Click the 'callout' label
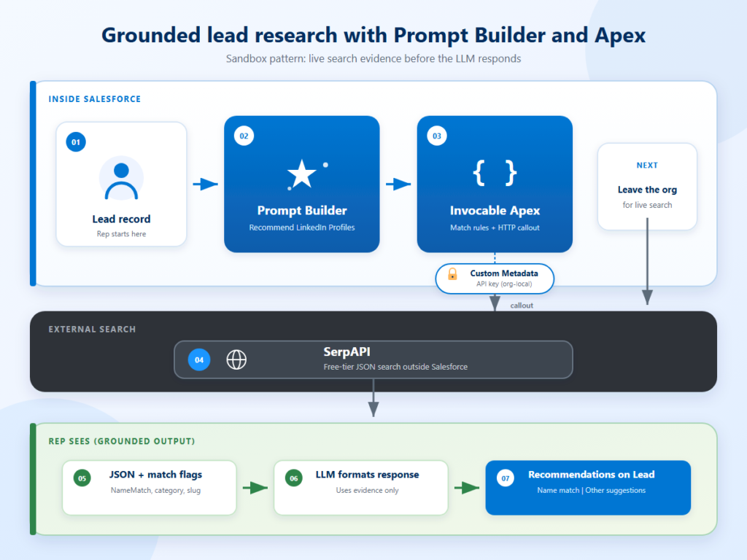 coord(522,306)
